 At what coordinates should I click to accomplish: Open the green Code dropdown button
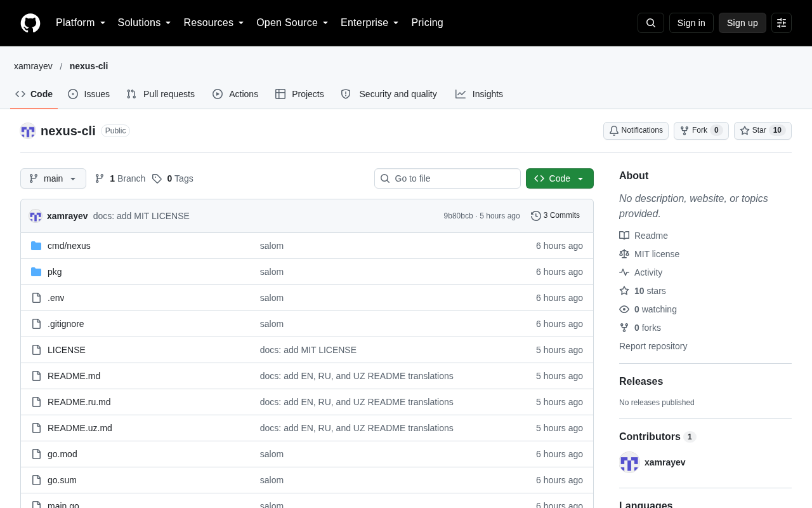pyautogui.click(x=560, y=178)
